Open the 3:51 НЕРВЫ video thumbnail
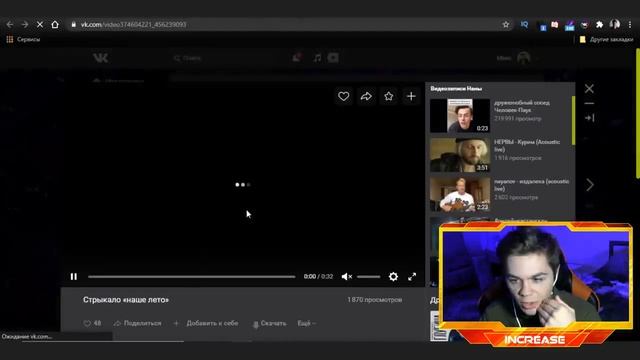The height and width of the screenshot is (360, 640). tap(460, 155)
